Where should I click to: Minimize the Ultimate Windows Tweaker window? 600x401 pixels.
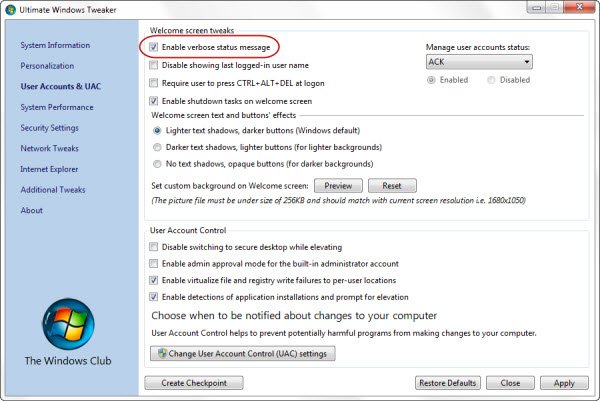pyautogui.click(x=537, y=8)
